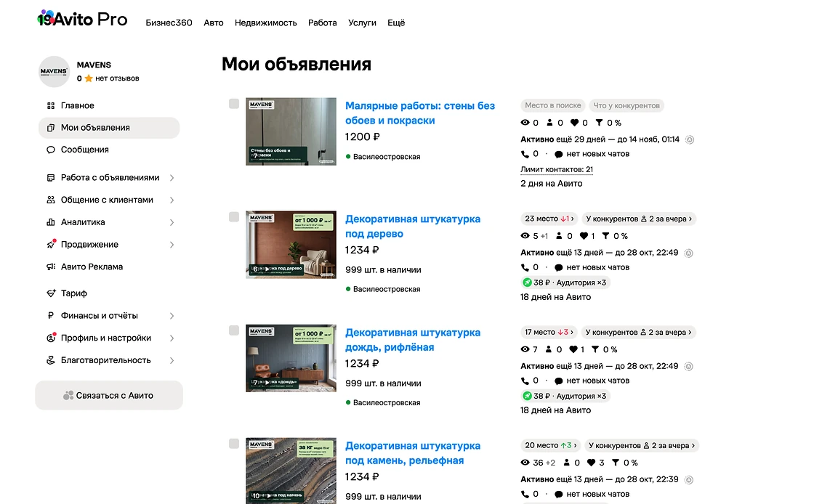Screen dimensions: 814x504
Task: Open listing Декоративная штукатурка под камень, рельефная
Action: [413, 453]
